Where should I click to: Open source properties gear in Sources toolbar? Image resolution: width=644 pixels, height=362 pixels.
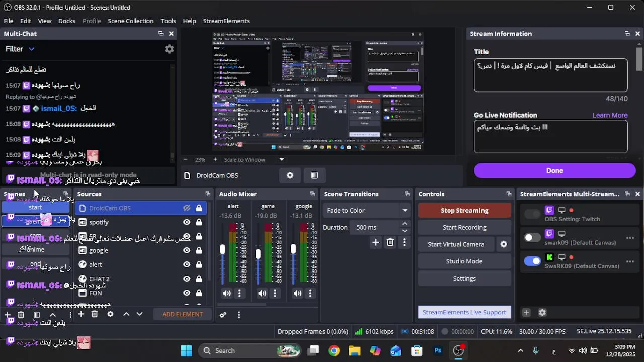[x=110, y=314]
